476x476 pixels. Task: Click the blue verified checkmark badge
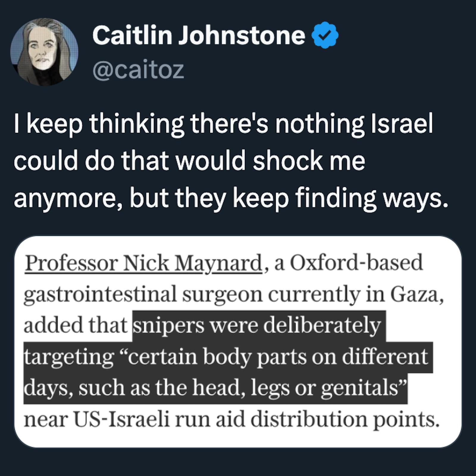(x=325, y=35)
